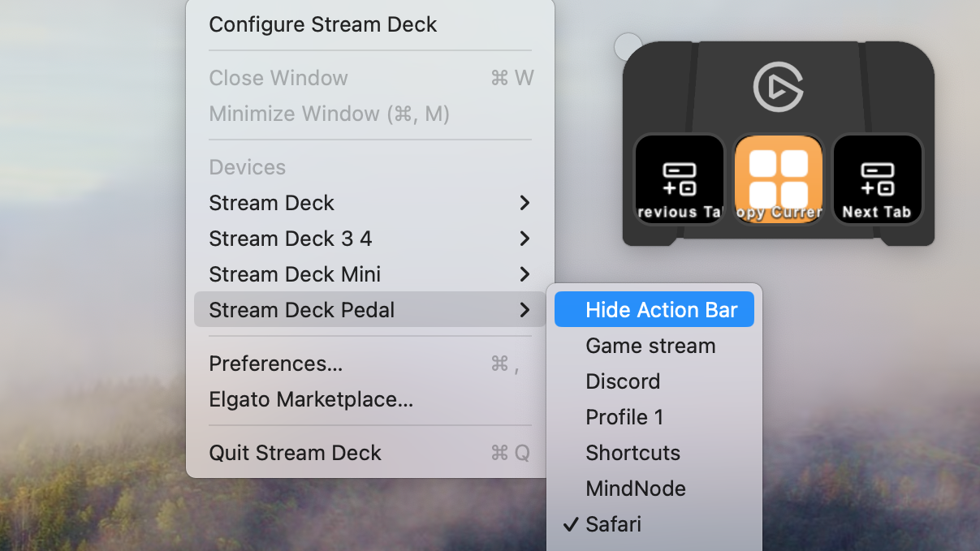Click the orange Copy Current pedal button
The height and width of the screenshot is (551, 980).
pyautogui.click(x=779, y=179)
